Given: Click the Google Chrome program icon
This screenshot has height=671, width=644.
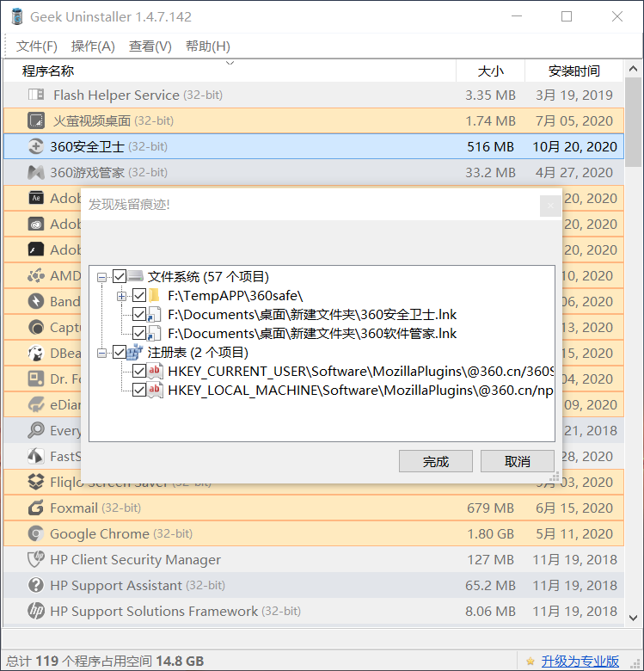Looking at the screenshot, I should [x=36, y=533].
